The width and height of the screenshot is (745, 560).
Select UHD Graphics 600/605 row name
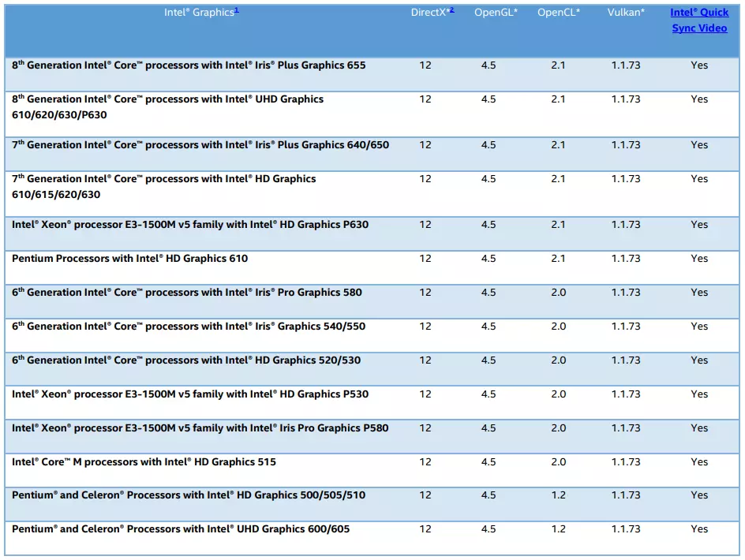[181, 528]
